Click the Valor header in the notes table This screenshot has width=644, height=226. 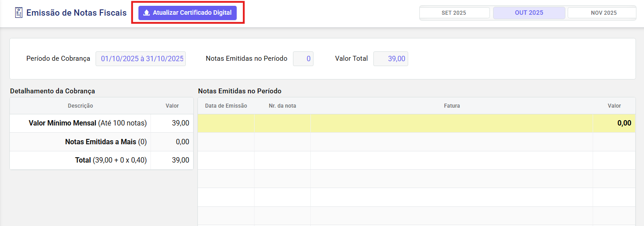point(614,106)
